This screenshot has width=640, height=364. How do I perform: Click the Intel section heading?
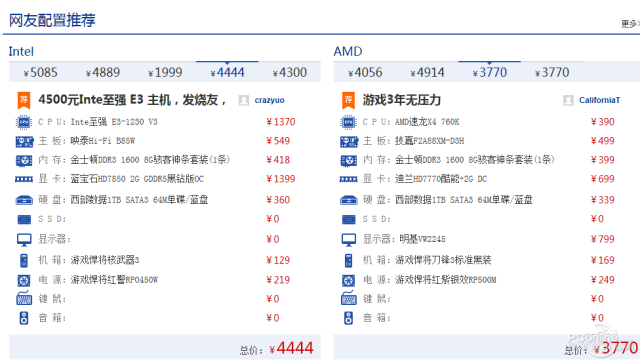tap(21, 51)
